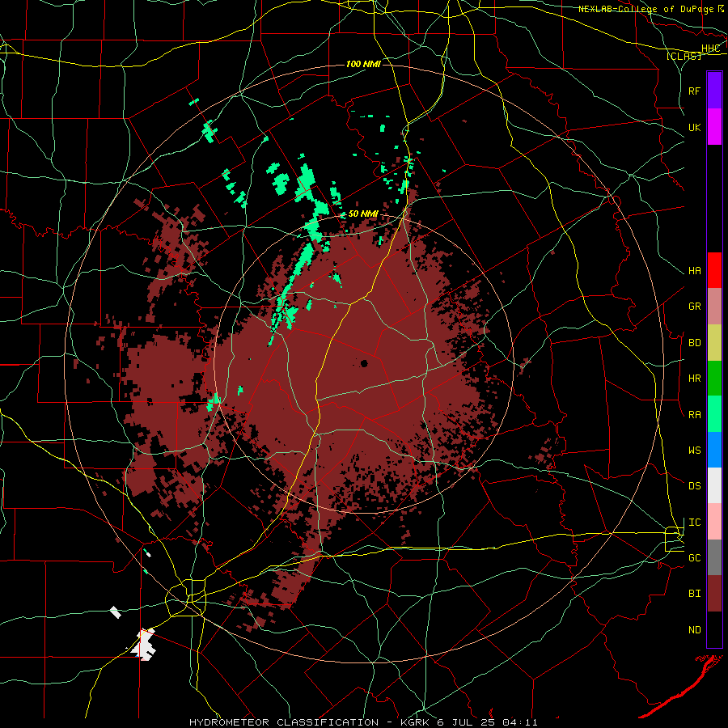Click the black radar site dot at center
Viewport: 728px width, 728px height.
point(364,363)
